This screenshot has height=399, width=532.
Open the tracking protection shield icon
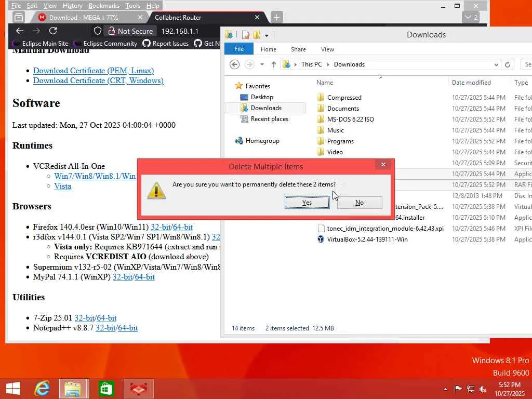[x=98, y=31]
